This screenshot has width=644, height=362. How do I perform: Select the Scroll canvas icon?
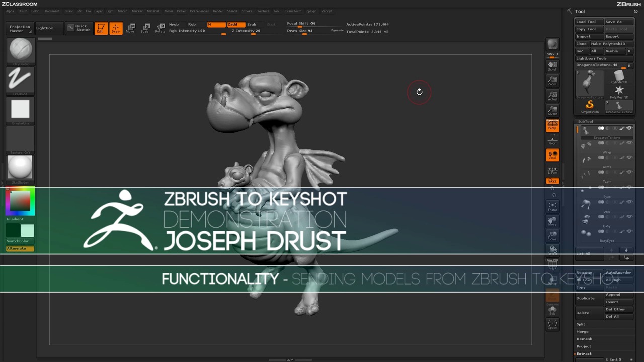(552, 66)
